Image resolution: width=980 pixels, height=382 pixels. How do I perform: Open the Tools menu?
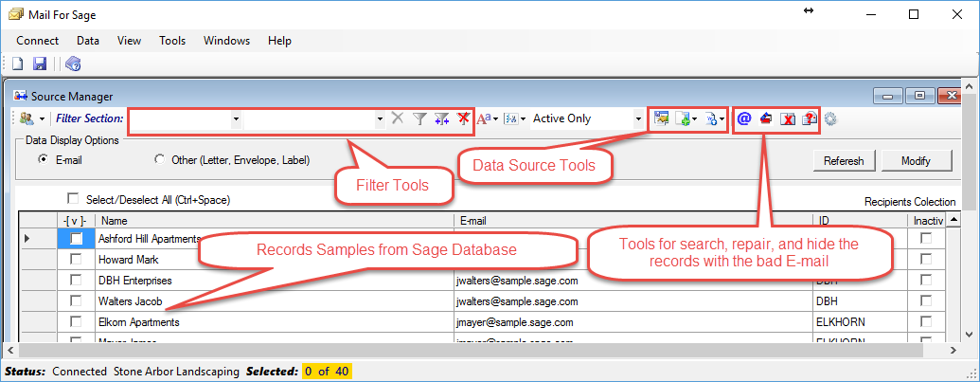[x=172, y=41]
